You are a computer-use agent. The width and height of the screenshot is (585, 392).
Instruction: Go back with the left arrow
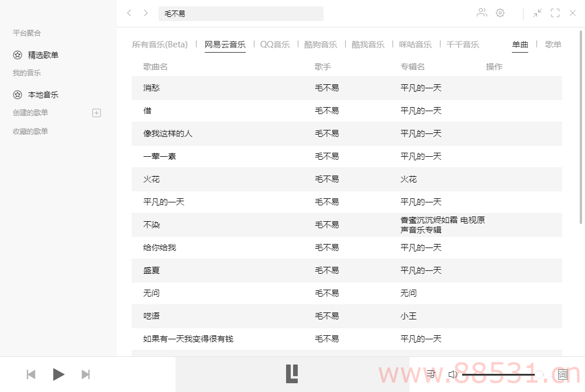(x=129, y=13)
